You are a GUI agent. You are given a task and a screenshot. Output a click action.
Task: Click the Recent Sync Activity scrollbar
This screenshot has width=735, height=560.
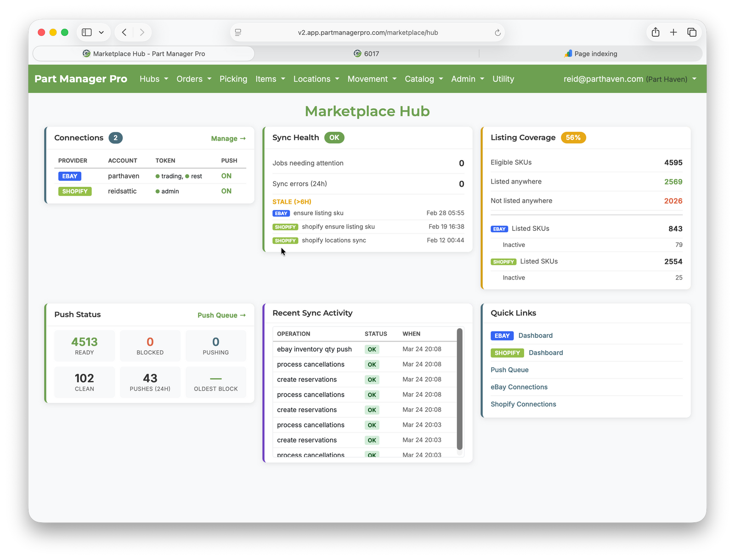click(459, 389)
